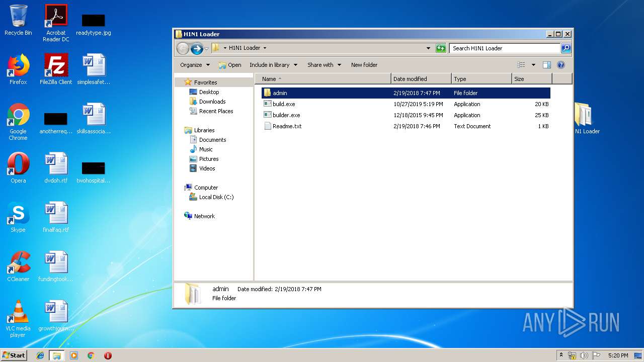
Task: Select the anotherreq... desktop file
Action: (56, 123)
